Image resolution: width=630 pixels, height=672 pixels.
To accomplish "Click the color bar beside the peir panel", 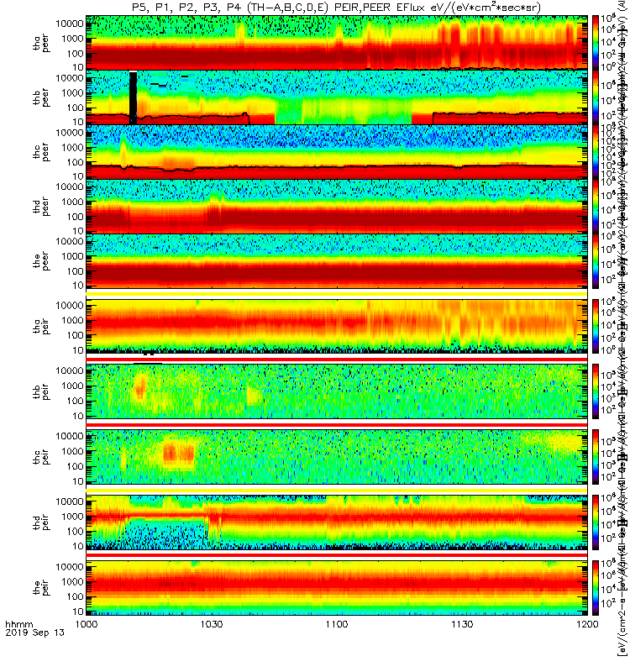I will pos(596,588).
